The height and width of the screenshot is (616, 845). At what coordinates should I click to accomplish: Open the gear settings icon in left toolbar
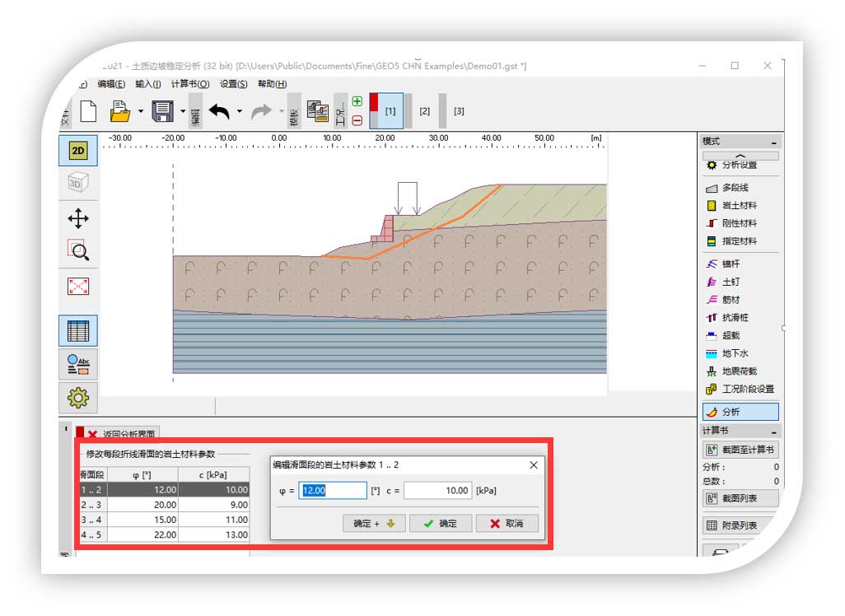click(x=78, y=399)
